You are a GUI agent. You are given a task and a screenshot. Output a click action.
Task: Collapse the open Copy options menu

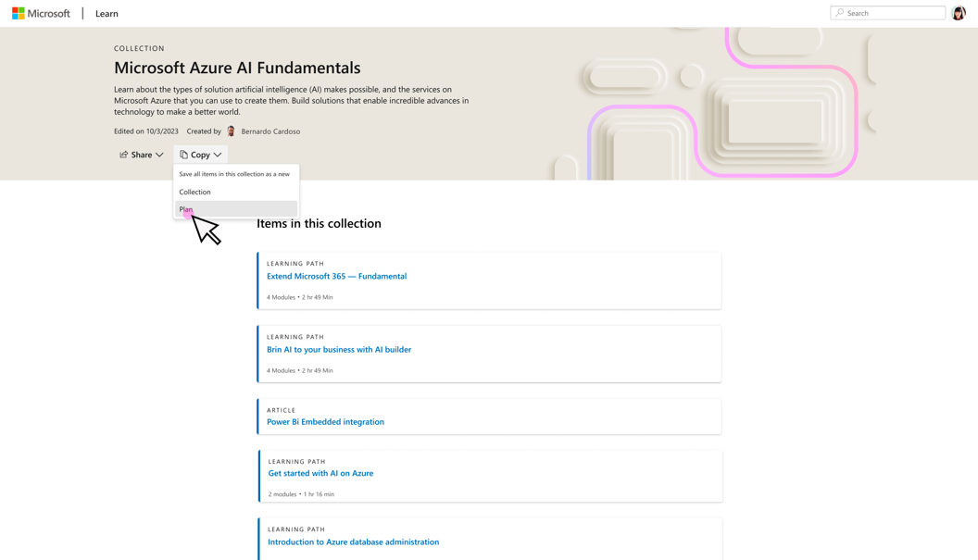200,154
